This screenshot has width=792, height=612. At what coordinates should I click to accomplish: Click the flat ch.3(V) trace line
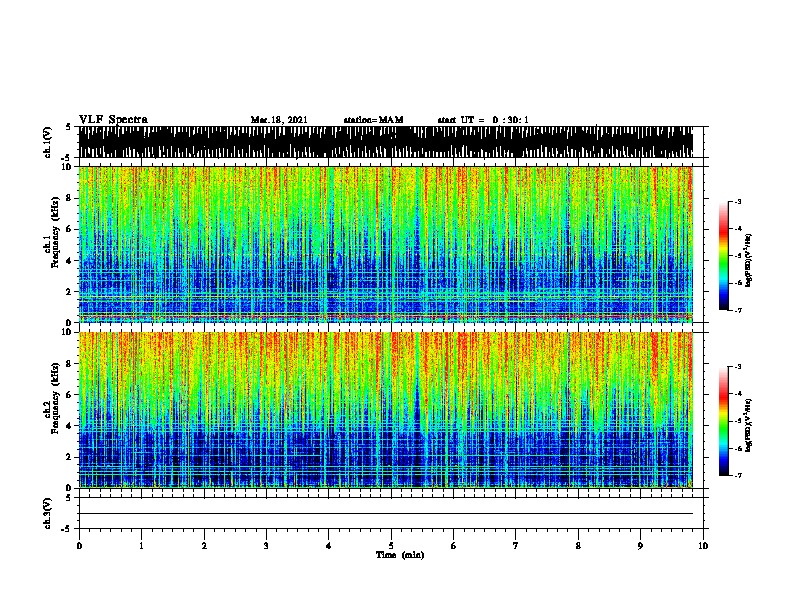click(x=386, y=514)
